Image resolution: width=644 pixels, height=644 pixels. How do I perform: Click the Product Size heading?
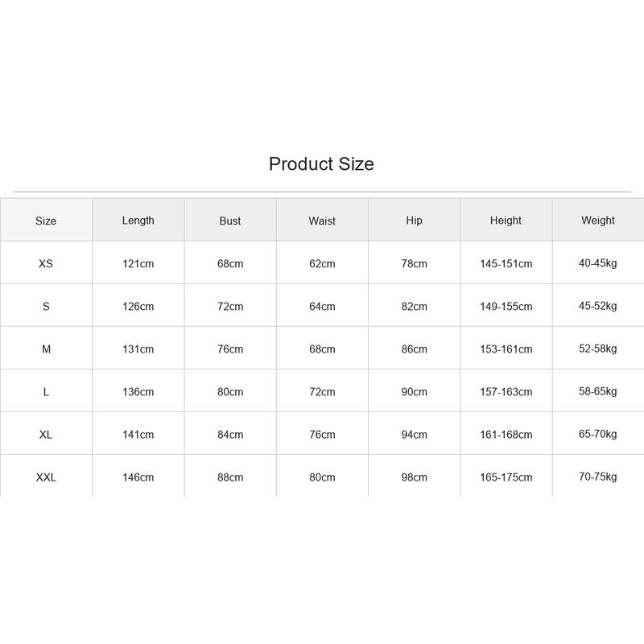tap(321, 164)
